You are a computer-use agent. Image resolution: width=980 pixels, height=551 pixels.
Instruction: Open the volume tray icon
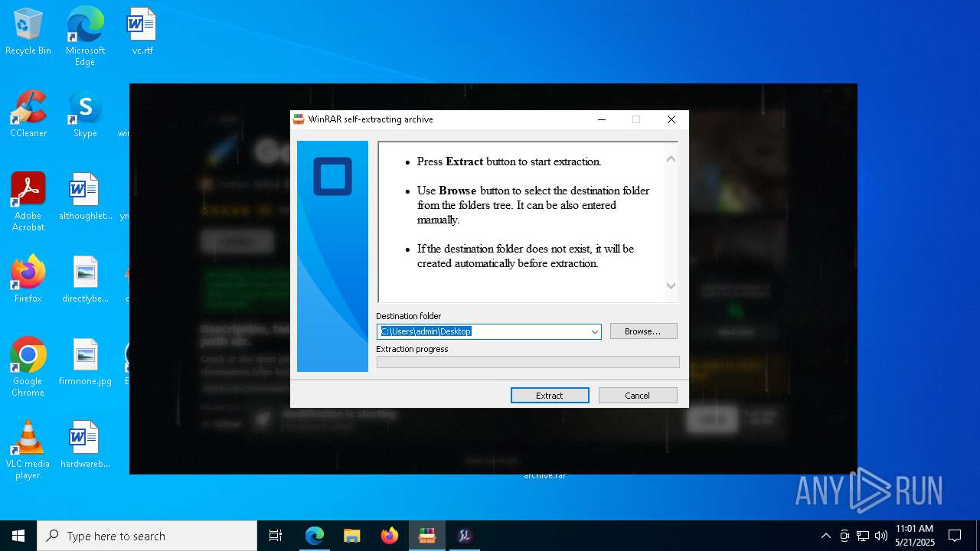(881, 536)
